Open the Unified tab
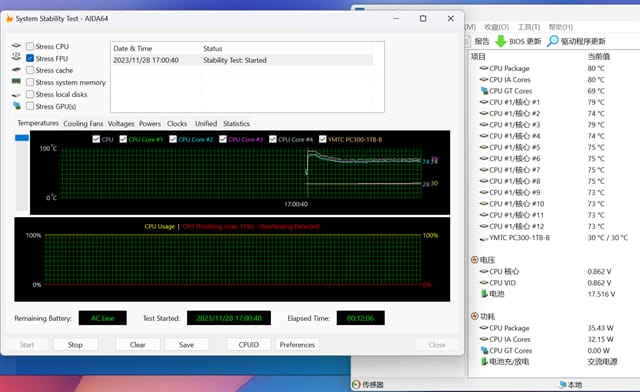The width and height of the screenshot is (640, 392). (206, 123)
